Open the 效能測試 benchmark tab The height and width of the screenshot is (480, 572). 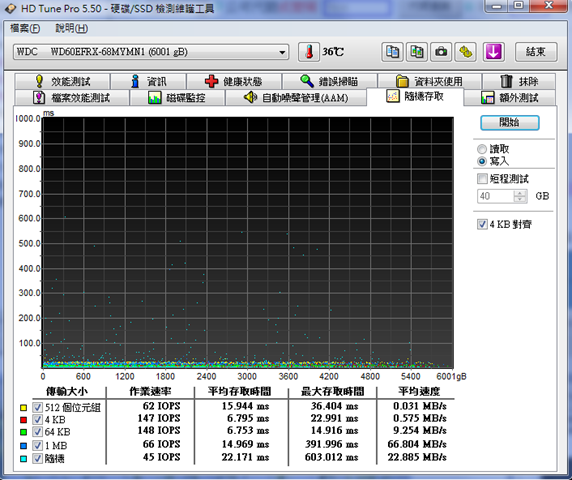coord(62,81)
